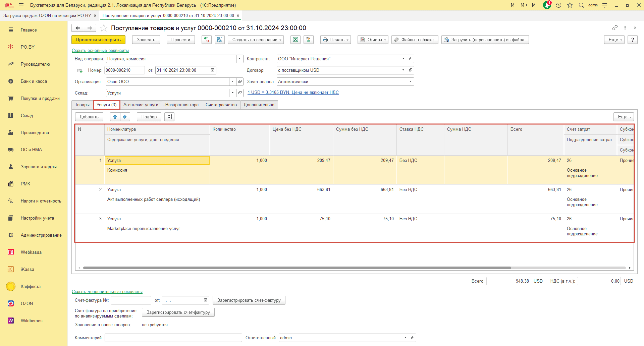The width and height of the screenshot is (644, 346).
Task: Click the document structure icon next to Дт/Кт
Action: pos(220,40)
